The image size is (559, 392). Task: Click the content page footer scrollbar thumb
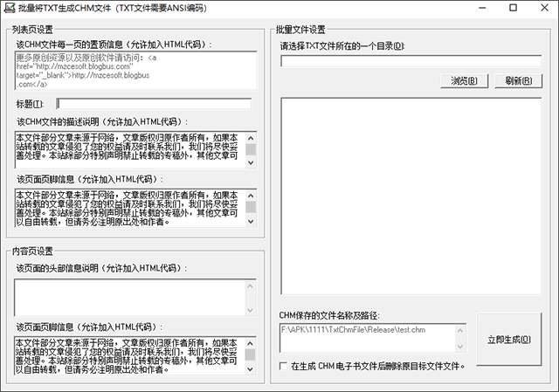coord(251,355)
